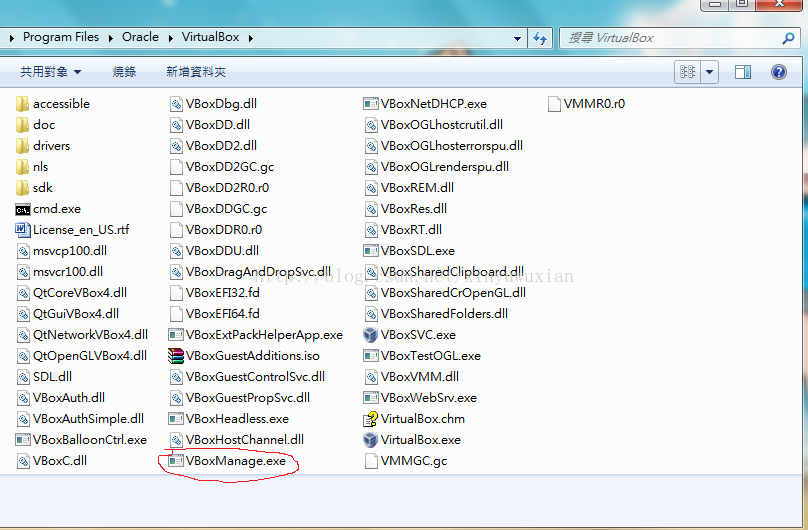Viewport: 808px width, 530px height.
Task: Select the file VBoxOGLrenderspu.dll
Action: pyautogui.click(x=437, y=167)
